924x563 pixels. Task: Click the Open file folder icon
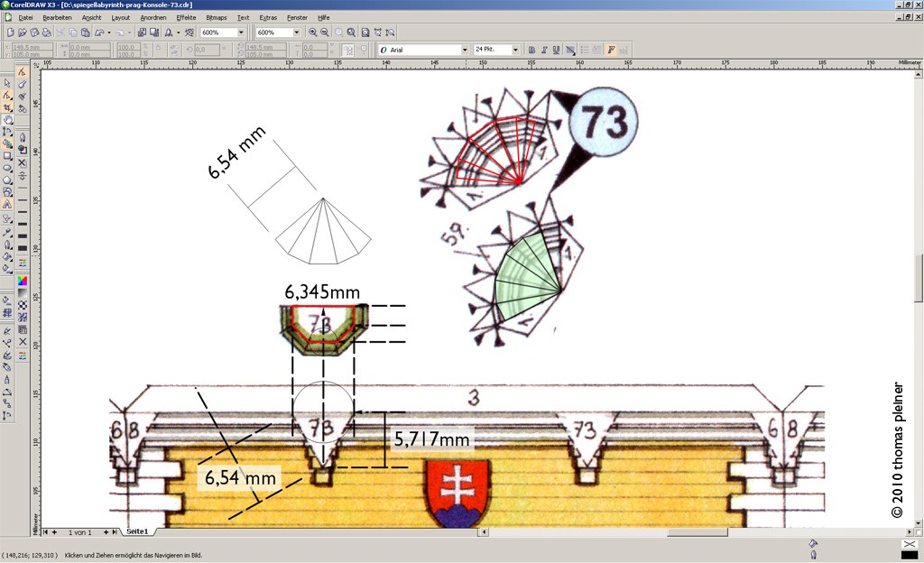pos(22,32)
